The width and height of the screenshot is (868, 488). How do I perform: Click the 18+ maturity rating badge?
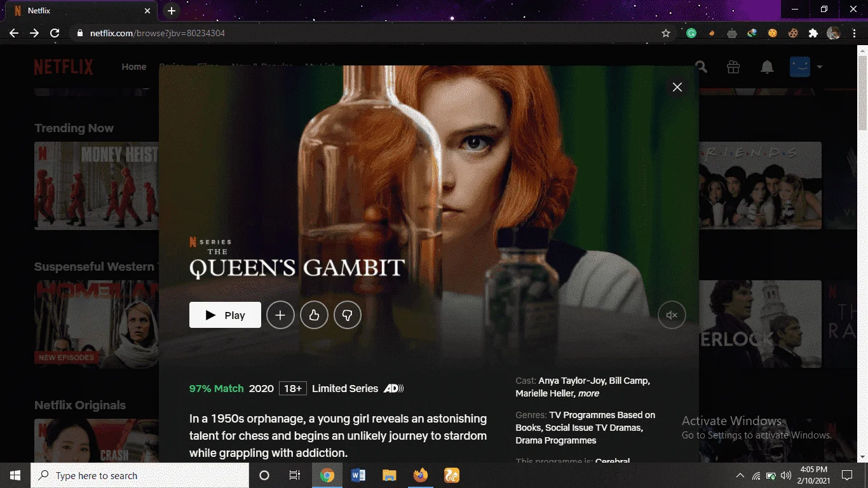coord(293,388)
